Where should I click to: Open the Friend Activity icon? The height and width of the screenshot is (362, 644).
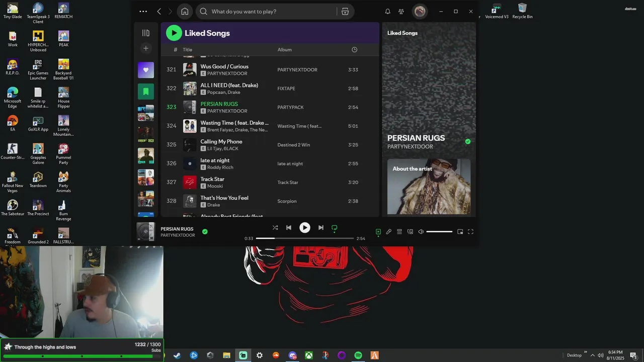point(401,12)
